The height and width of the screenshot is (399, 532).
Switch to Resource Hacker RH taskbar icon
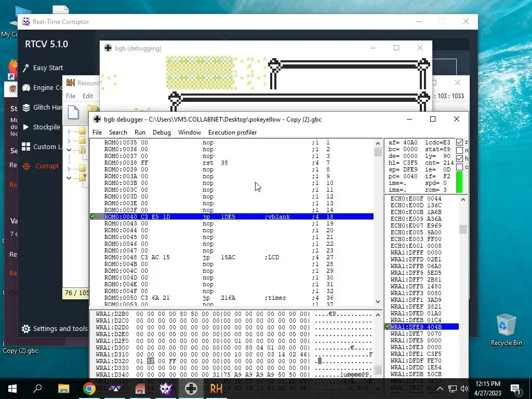tap(217, 389)
